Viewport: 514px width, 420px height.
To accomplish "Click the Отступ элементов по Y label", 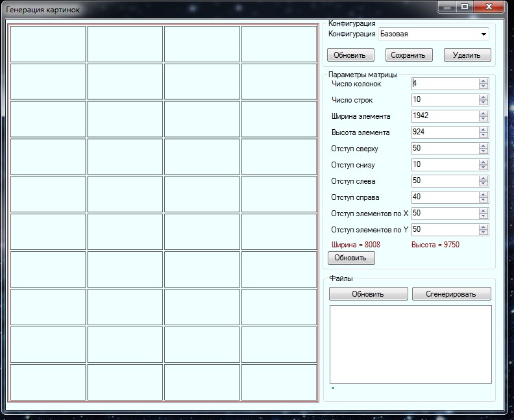I will coord(370,230).
